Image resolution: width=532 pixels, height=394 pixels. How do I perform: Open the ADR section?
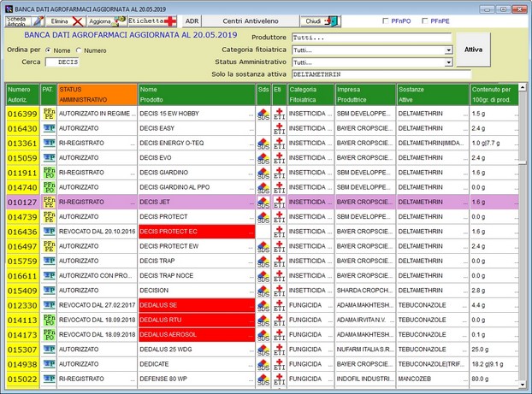point(192,21)
